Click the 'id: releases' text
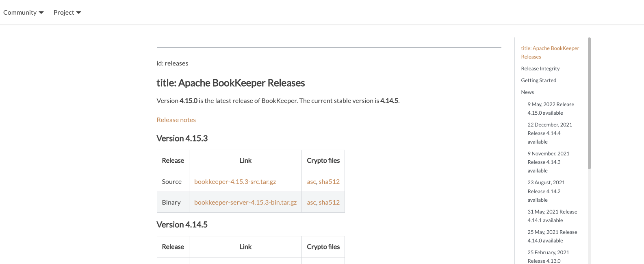The width and height of the screenshot is (644, 264). tap(172, 63)
